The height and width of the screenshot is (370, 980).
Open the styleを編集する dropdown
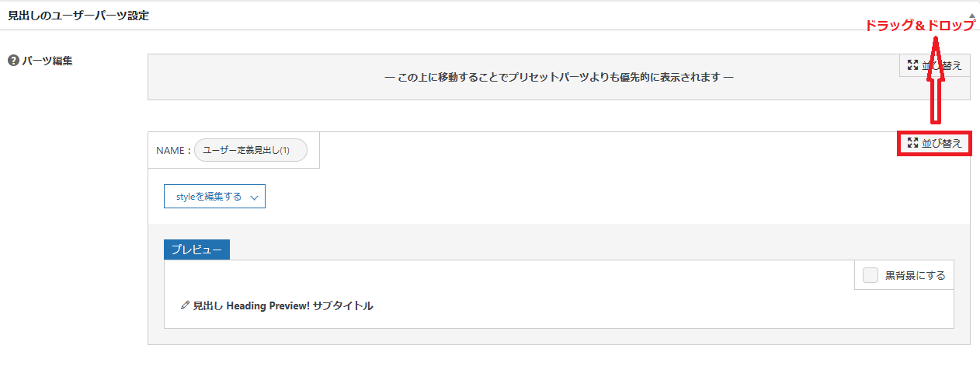215,197
